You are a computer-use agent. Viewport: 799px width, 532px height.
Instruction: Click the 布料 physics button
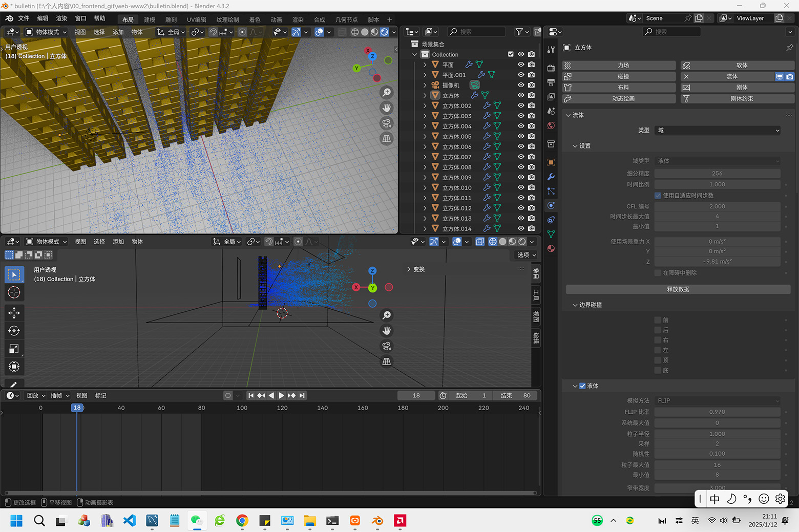coord(623,88)
